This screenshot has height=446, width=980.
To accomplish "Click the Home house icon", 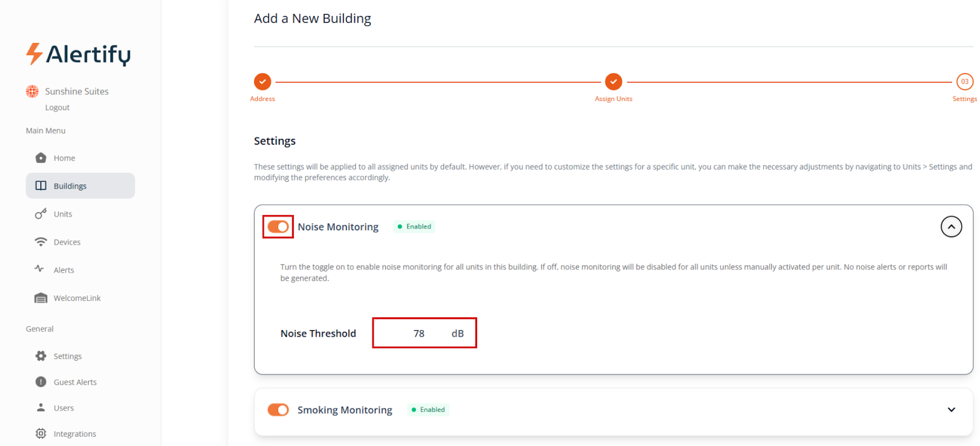I will 41,158.
